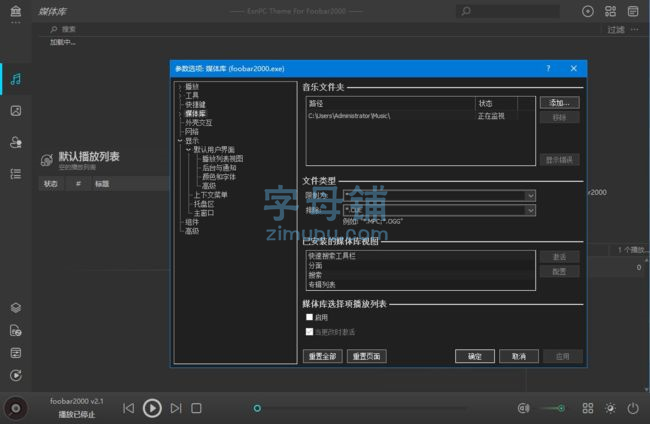
Task: Expand the 工具 tree node arrow
Action: 180,96
